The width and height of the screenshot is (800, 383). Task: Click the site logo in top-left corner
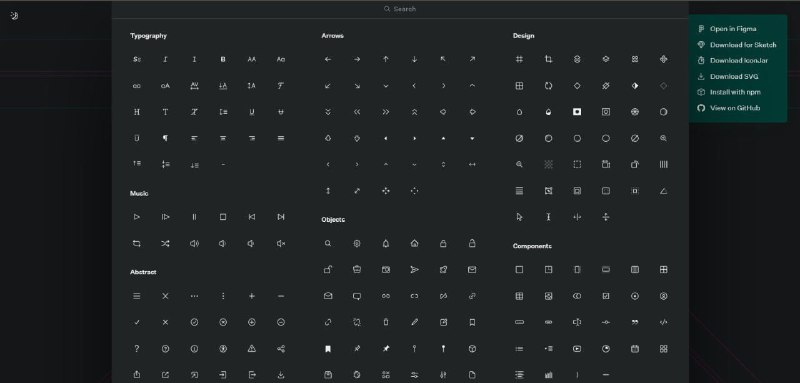click(14, 16)
